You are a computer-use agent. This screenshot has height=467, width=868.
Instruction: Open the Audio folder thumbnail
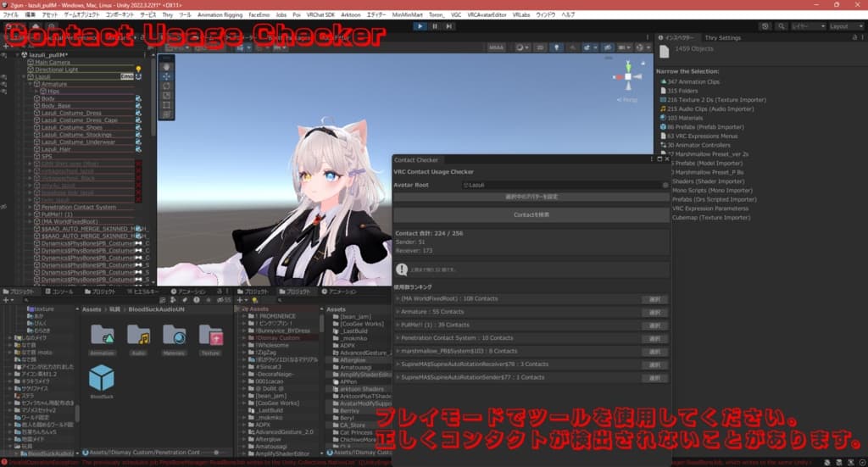[138, 336]
